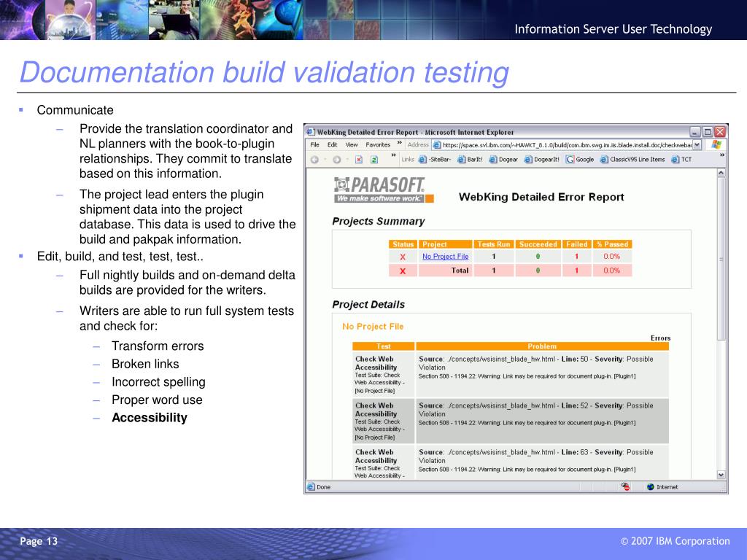The height and width of the screenshot is (560, 747).
Task: Click the "Project Details" heading
Action: coord(368,305)
